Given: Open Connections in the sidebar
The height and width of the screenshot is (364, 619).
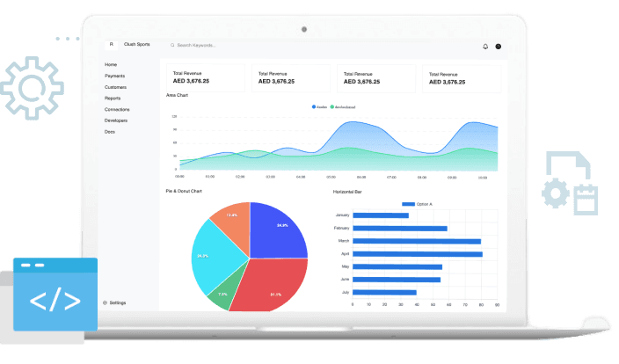Looking at the screenshot, I should [117, 109].
